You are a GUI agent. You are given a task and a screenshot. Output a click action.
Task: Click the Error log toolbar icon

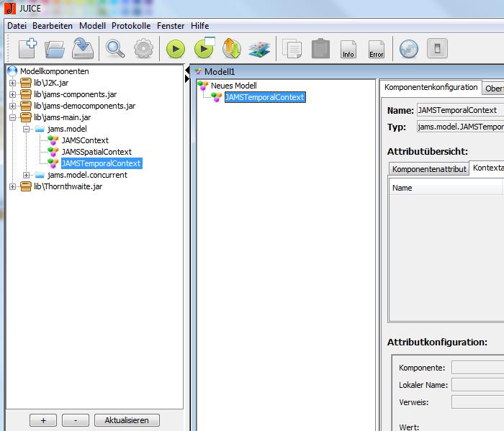(376, 49)
